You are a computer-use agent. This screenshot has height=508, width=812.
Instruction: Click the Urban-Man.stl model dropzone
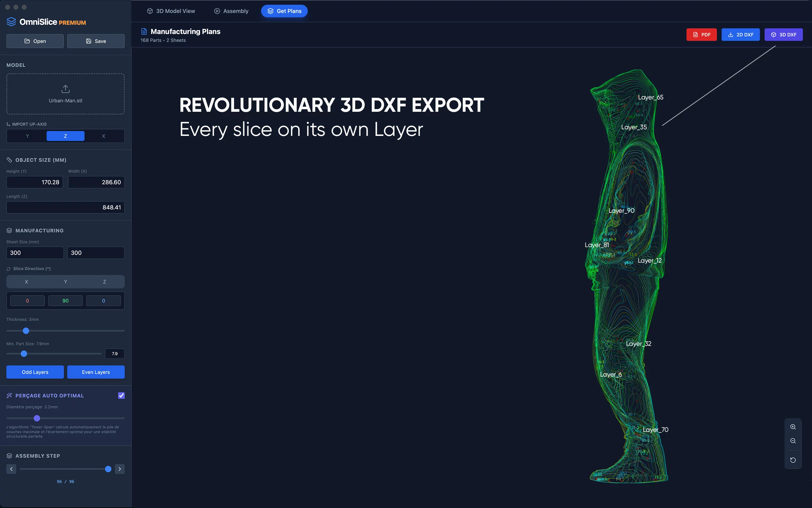[x=65, y=94]
